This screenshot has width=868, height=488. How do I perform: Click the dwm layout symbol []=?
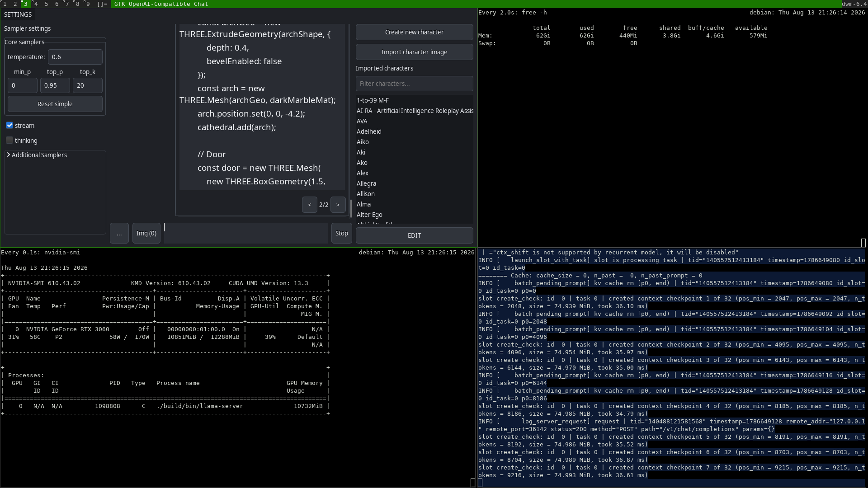pyautogui.click(x=102, y=4)
